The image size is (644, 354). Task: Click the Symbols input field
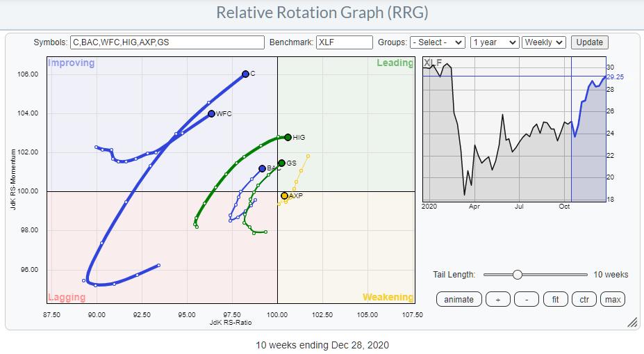click(x=167, y=42)
